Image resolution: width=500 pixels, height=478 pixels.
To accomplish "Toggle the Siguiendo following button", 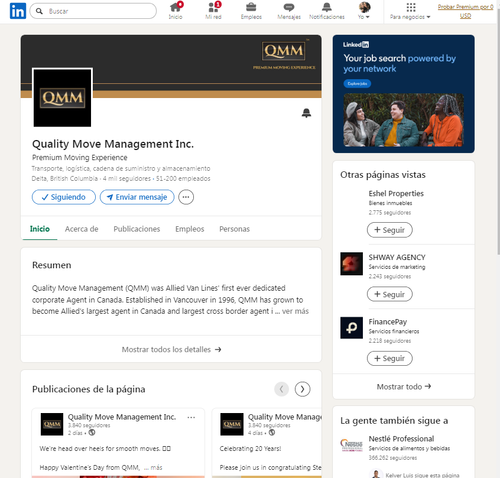I will [x=64, y=197].
